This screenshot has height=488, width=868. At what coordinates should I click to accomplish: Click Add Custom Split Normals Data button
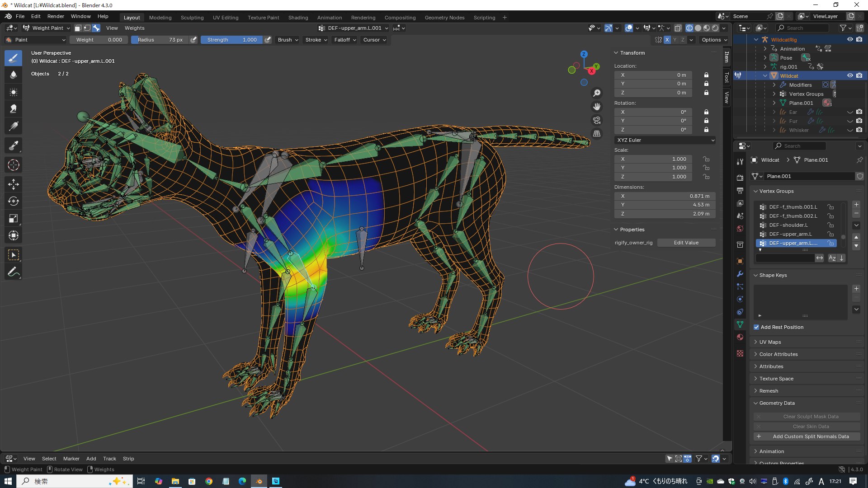(x=807, y=436)
